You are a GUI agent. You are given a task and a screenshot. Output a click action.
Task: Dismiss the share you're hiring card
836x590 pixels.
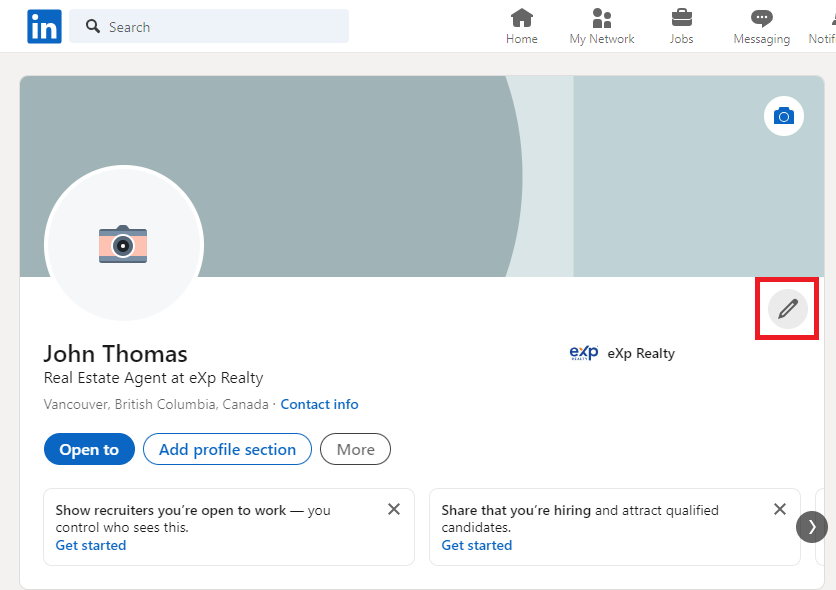click(780, 509)
